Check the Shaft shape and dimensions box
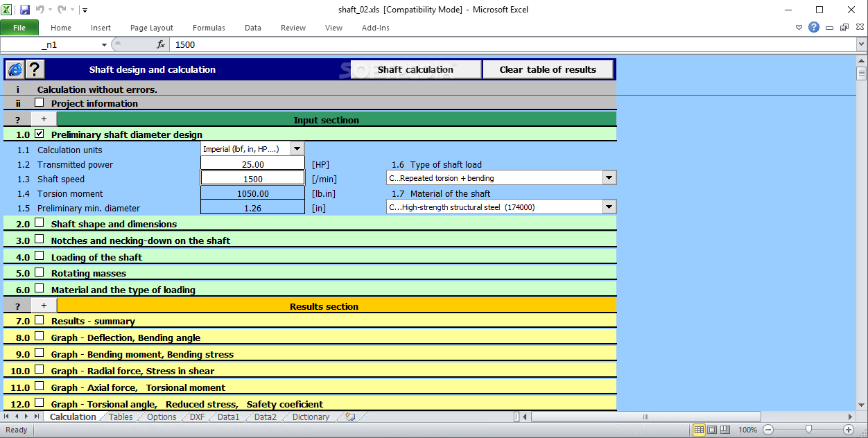Screen dimensions: 868x438 click(x=40, y=223)
